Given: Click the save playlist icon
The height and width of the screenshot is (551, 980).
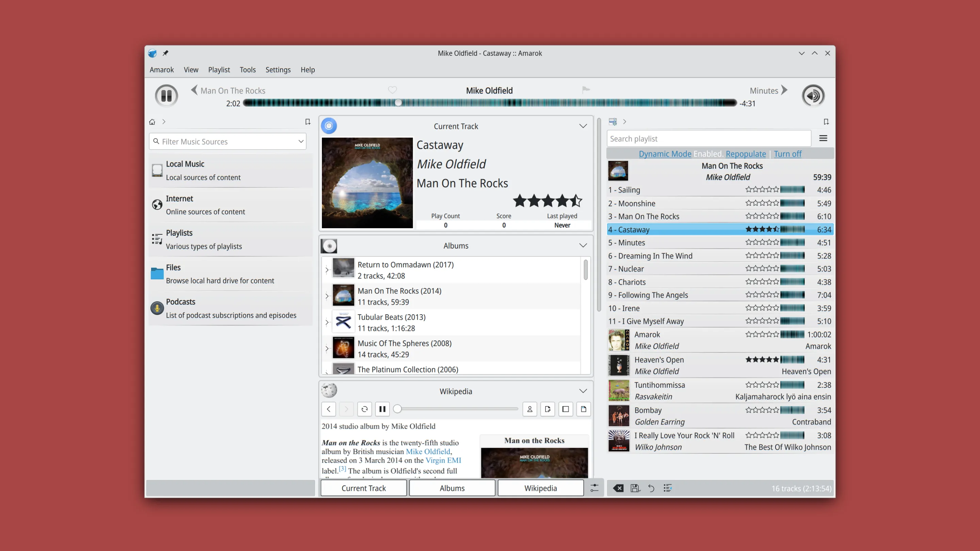Looking at the screenshot, I should (x=635, y=488).
